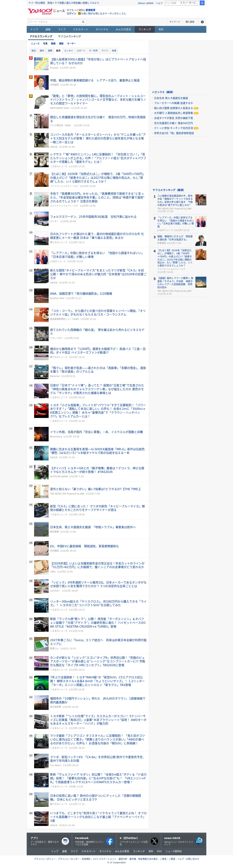Screen dimensions: 233x868
Task: Open the 速報 navigation tab
Action: coord(48,29)
